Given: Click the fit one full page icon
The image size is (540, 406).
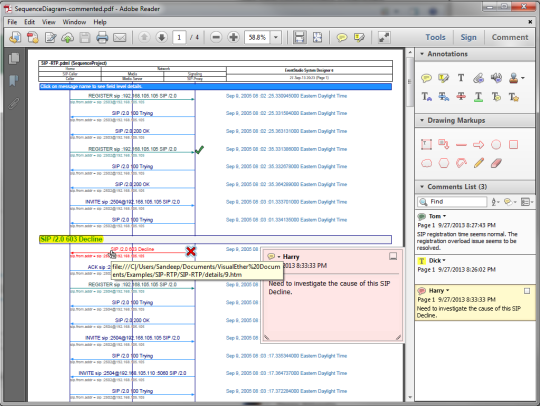Looking at the screenshot, I should pyautogui.click(x=317, y=37).
